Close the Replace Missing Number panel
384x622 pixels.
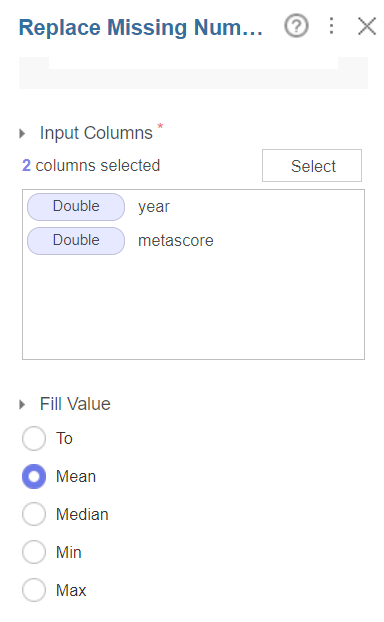[367, 27]
